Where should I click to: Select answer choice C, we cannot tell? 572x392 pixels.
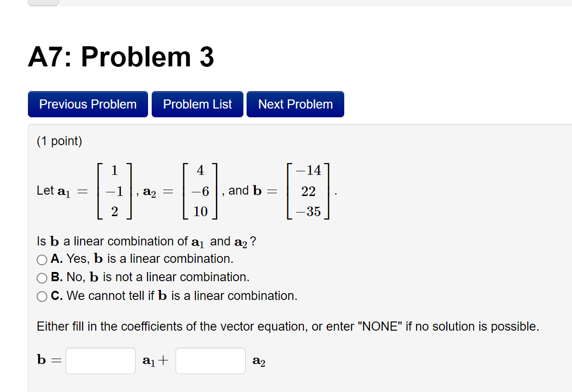42,296
